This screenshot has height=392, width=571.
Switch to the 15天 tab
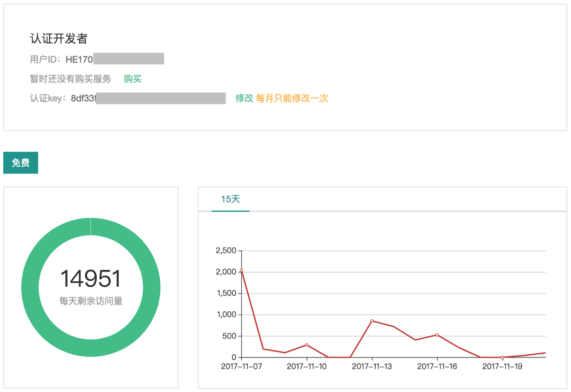point(230,199)
